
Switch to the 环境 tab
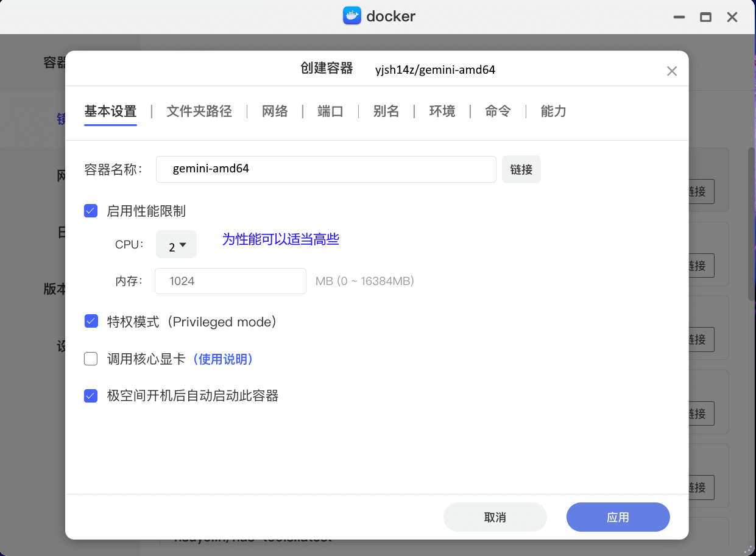coord(442,111)
